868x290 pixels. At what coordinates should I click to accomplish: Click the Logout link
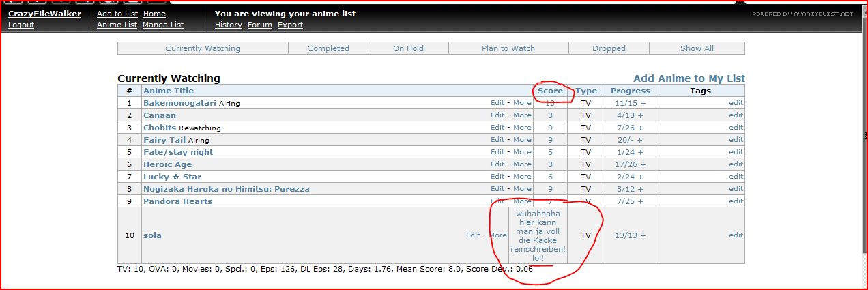point(20,25)
